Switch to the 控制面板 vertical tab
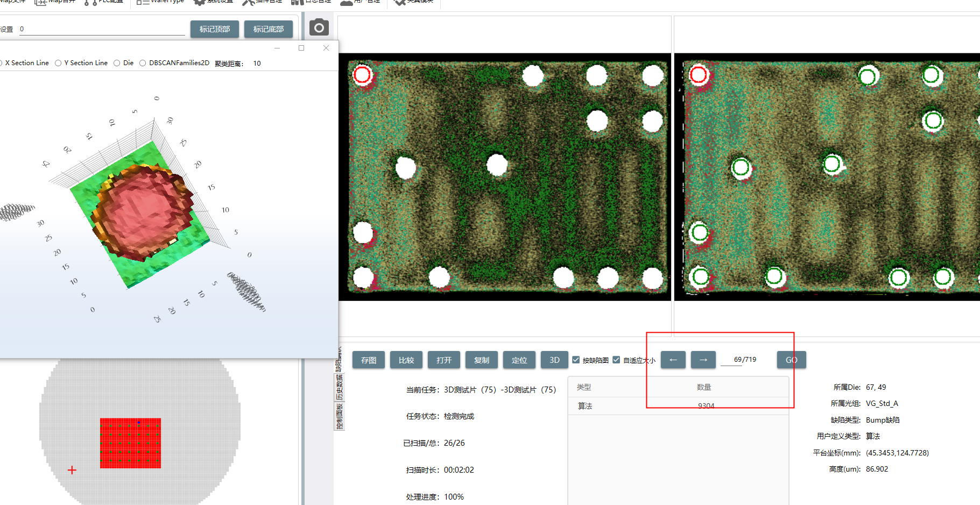Viewport: 980px width, 505px height. 339,416
